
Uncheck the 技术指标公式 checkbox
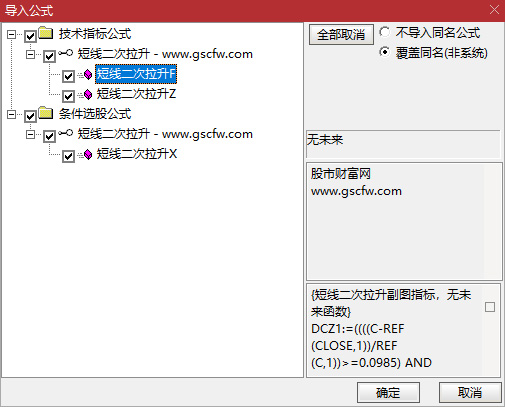30,36
